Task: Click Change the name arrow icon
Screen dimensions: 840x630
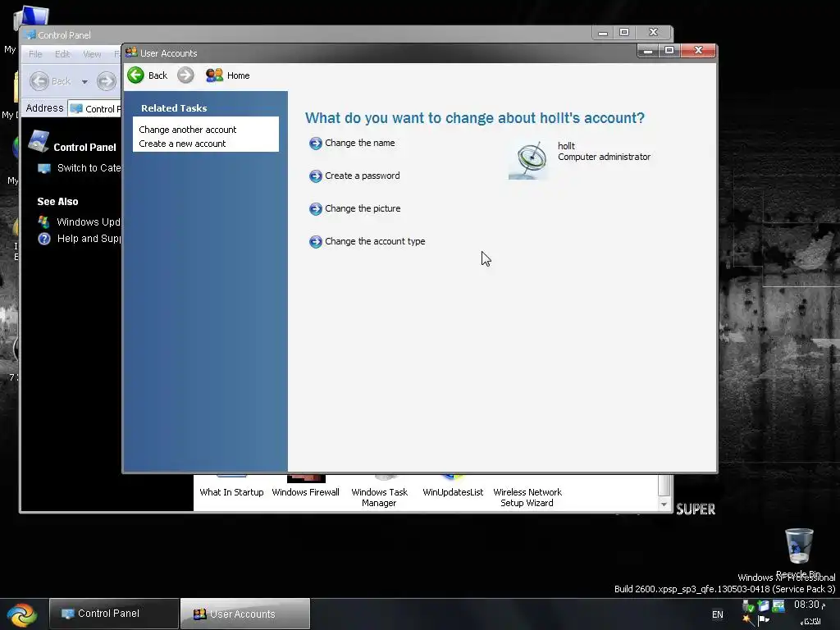Action: pos(316,143)
